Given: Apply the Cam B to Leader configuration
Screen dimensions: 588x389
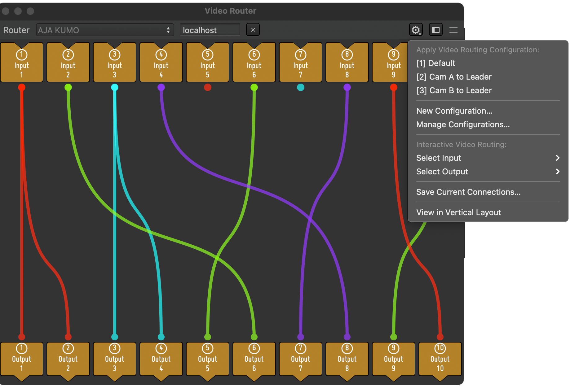Looking at the screenshot, I should (x=454, y=90).
